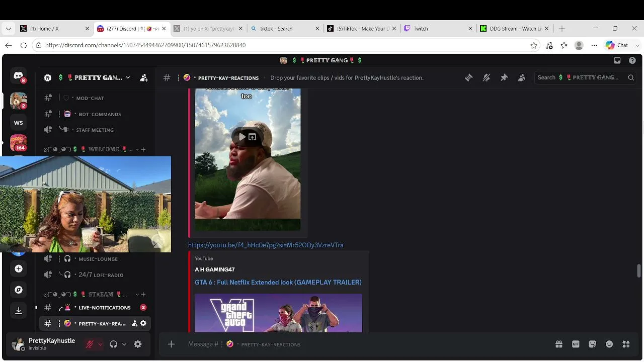The height and width of the screenshot is (362, 644).
Task: Add an attachment with plus button
Action: pyautogui.click(x=171, y=344)
